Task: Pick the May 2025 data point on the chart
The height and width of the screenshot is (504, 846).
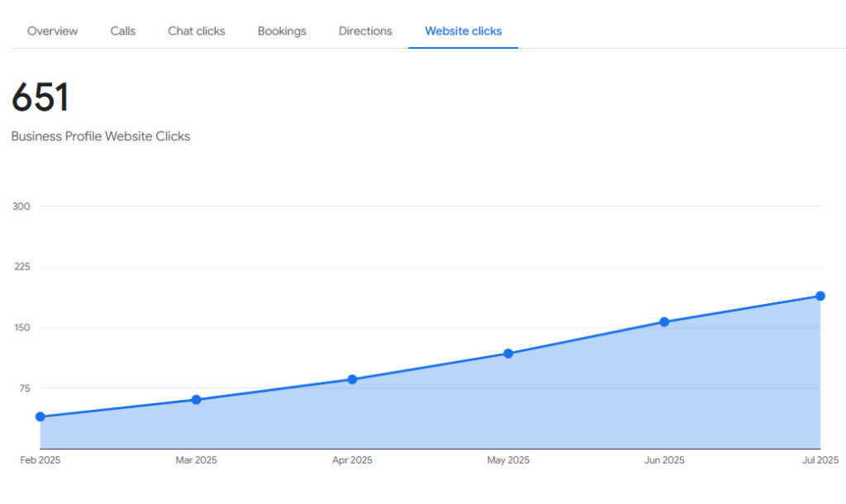Action: click(x=508, y=354)
